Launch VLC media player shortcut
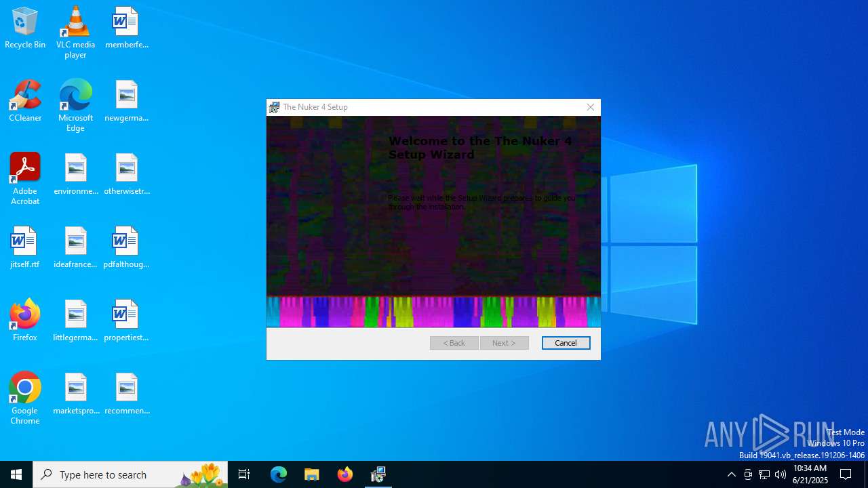 click(x=75, y=33)
